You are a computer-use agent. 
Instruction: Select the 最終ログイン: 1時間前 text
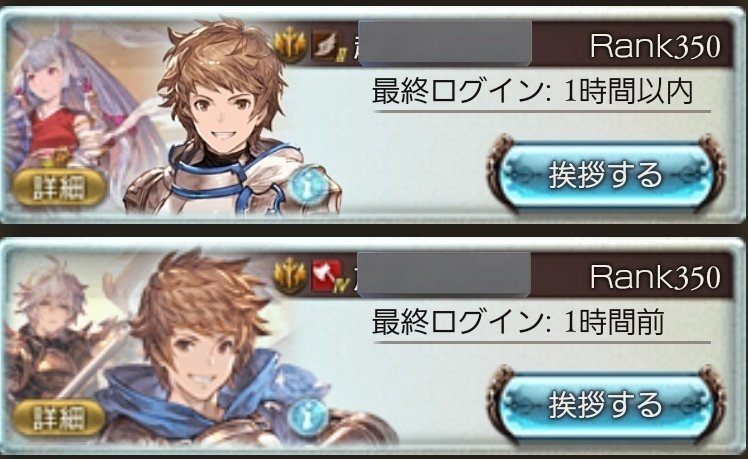(518, 322)
